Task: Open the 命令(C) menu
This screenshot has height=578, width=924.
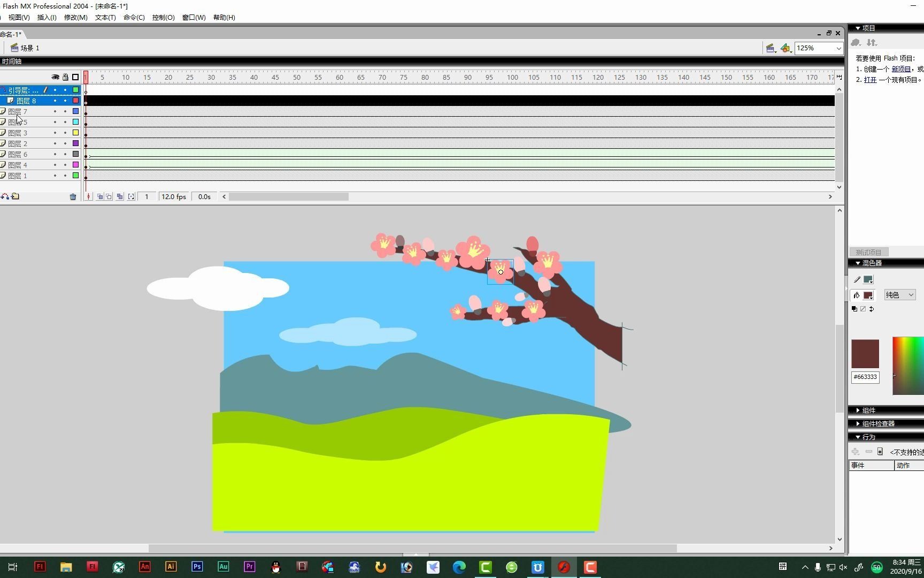Action: click(134, 17)
